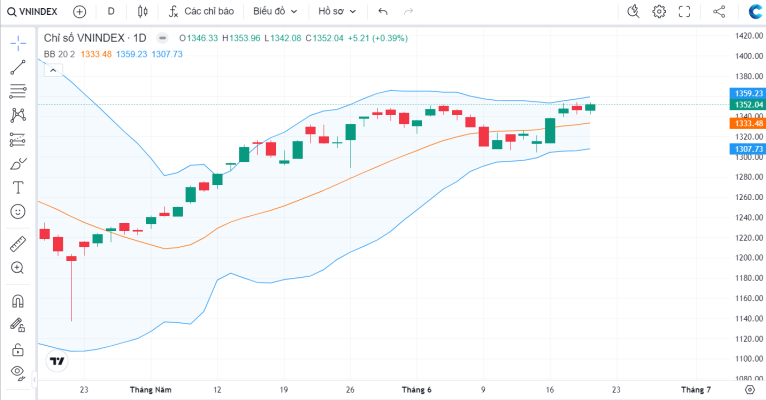Click the H1353.96 high value
The image size is (766, 400).
pos(241,38)
